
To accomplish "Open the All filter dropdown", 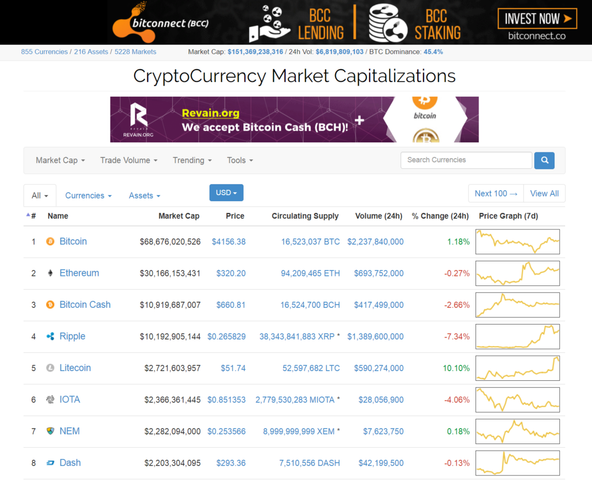I will tap(40, 196).
